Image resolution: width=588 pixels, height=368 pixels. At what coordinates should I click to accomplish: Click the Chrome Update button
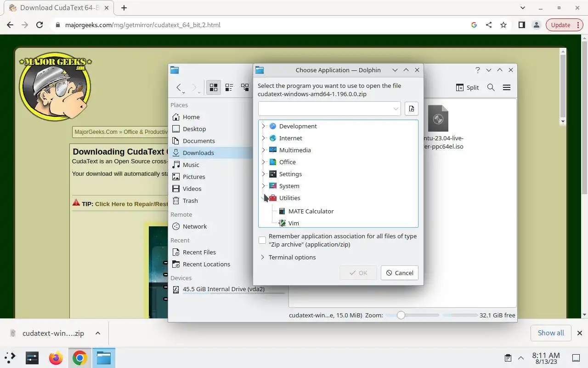point(565,25)
